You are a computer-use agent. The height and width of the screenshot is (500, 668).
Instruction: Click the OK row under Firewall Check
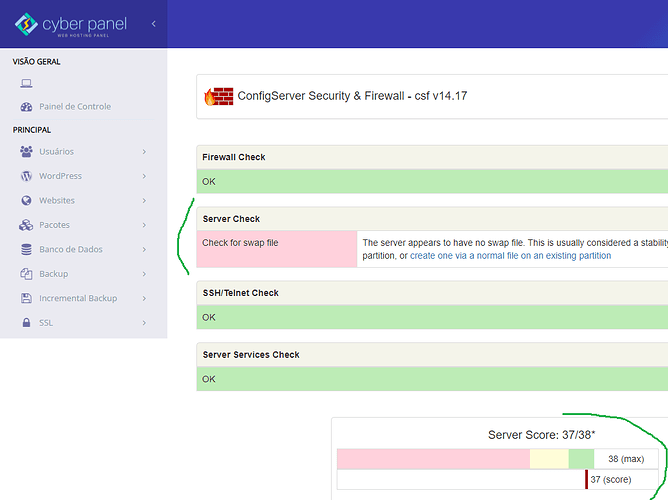432,181
